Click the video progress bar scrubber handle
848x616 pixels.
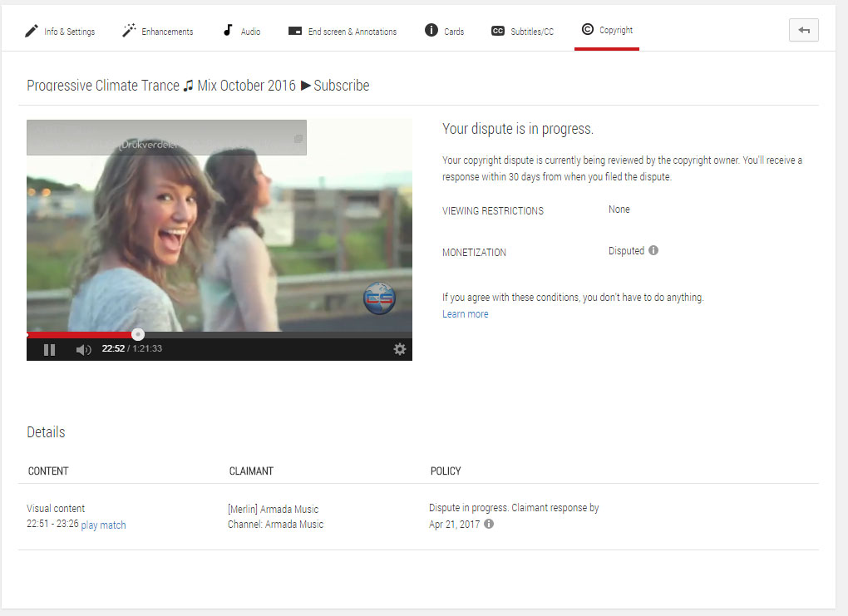pos(138,335)
